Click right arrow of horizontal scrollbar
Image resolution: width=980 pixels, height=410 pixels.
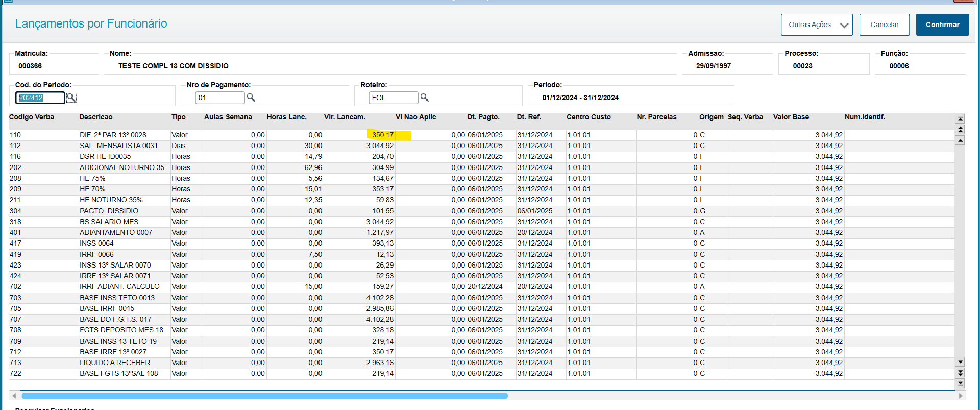[961, 396]
